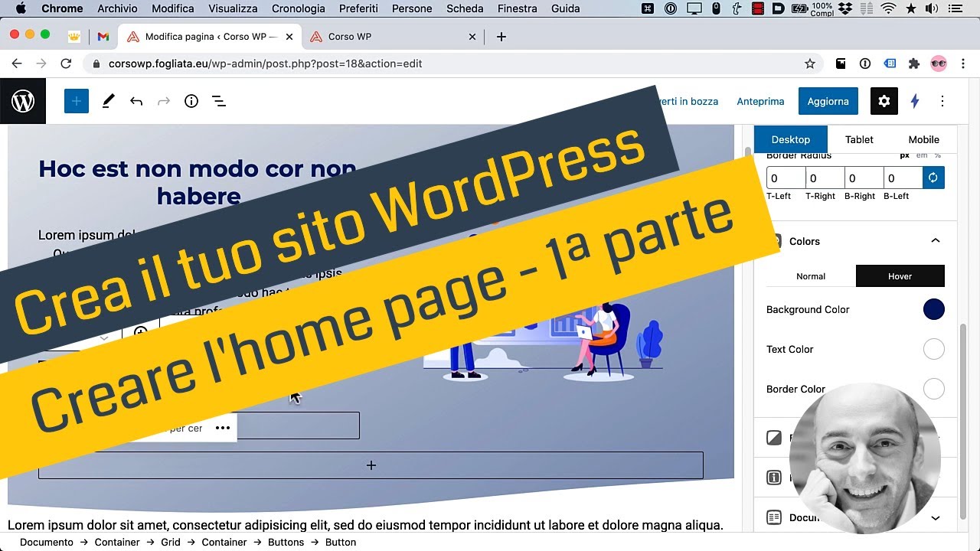Open the content info details
This screenshot has width=980, height=551.
(191, 101)
